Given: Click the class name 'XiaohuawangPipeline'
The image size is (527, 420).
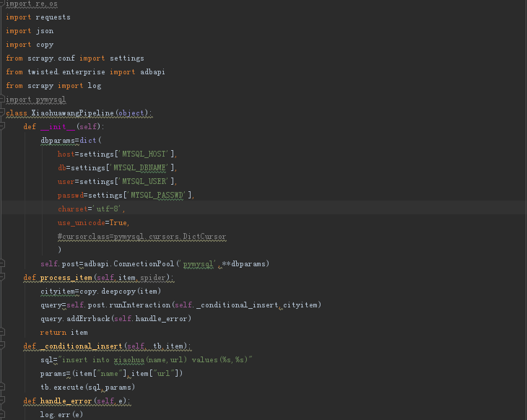Looking at the screenshot, I should coord(73,113).
